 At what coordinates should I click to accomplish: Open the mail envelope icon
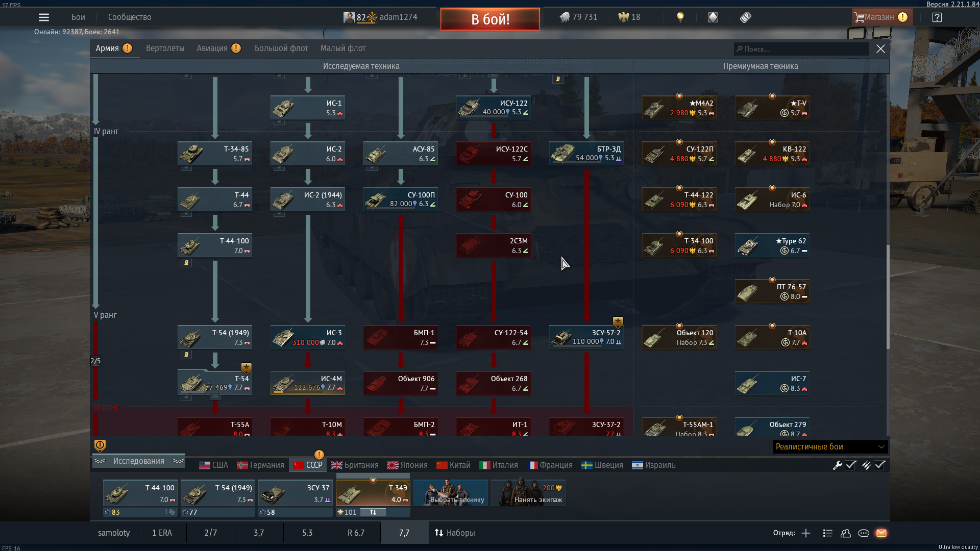(x=881, y=533)
